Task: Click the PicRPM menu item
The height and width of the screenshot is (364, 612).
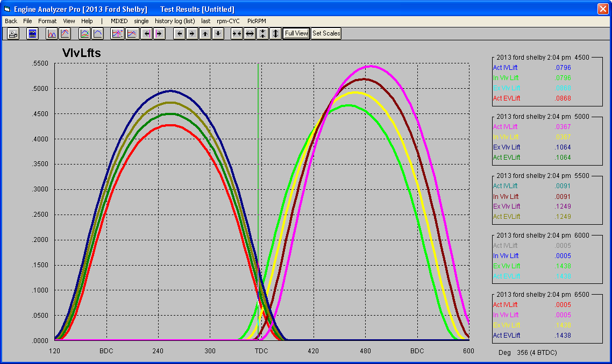Action: point(257,21)
